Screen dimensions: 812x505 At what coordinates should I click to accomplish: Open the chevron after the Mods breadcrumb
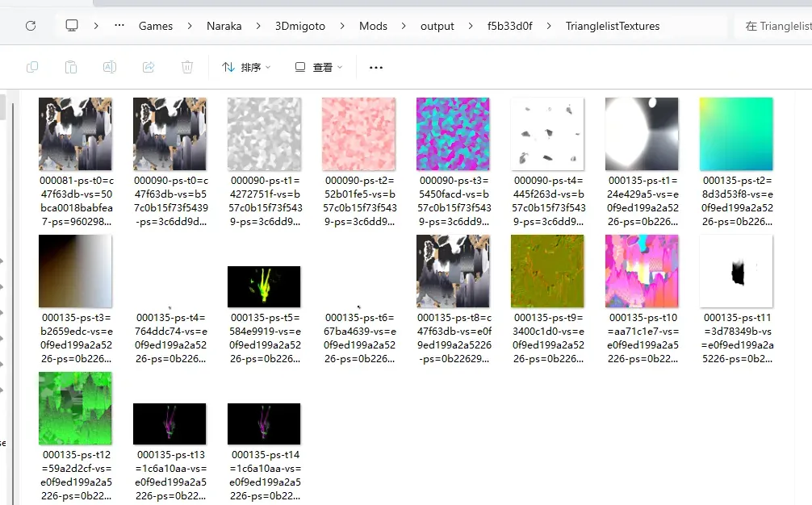[404, 25]
